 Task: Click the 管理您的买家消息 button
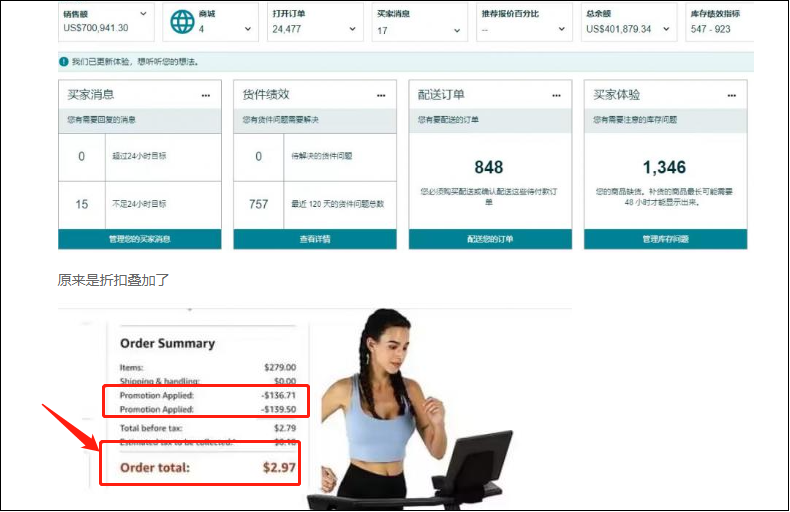coord(140,239)
